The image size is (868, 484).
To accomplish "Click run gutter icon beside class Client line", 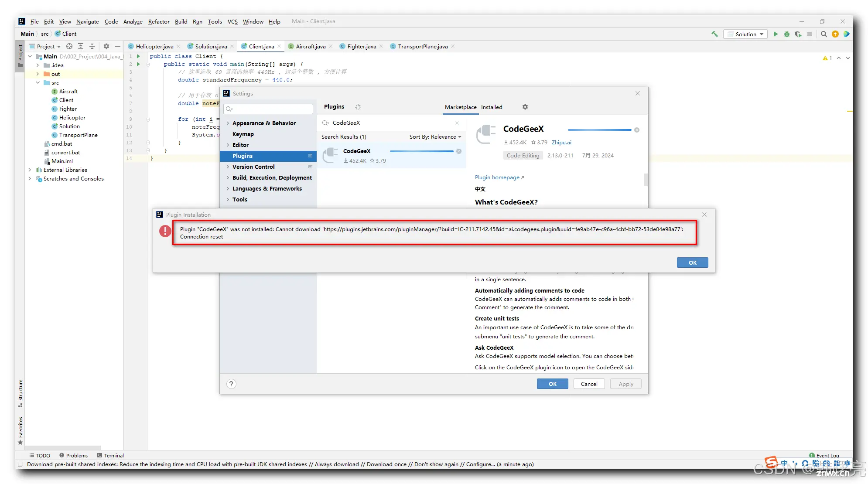I will point(138,56).
